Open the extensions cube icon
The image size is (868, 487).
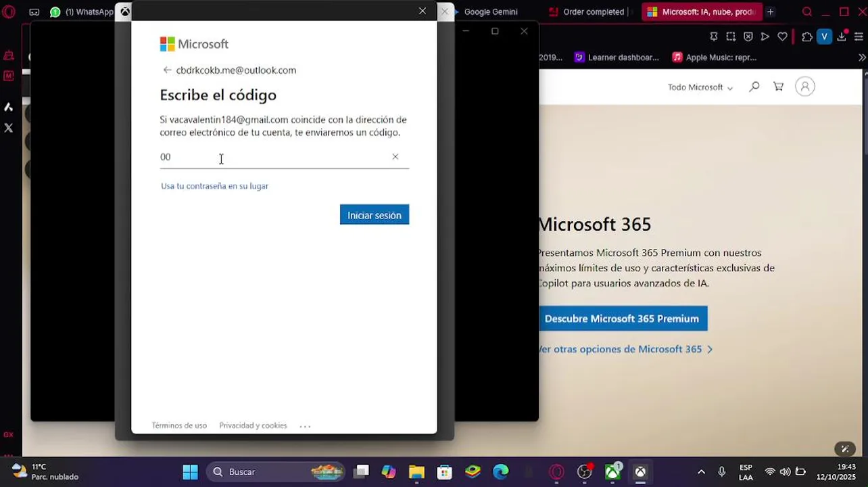tap(807, 37)
